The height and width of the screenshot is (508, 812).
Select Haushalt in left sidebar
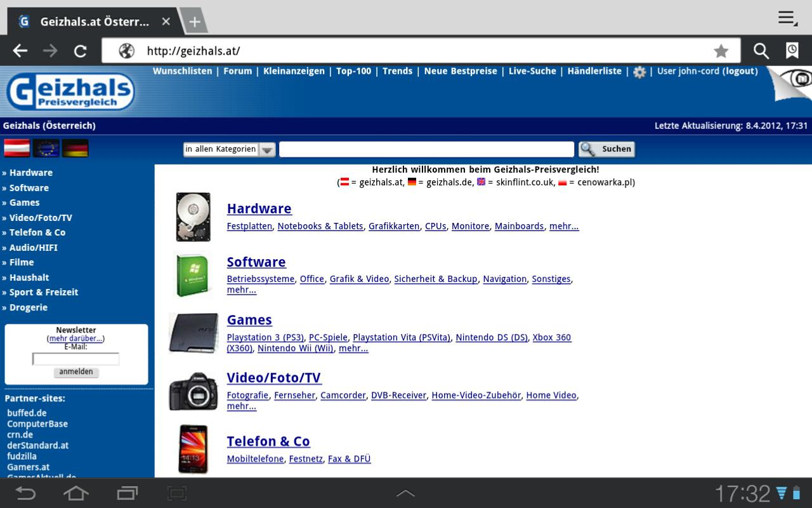(29, 277)
